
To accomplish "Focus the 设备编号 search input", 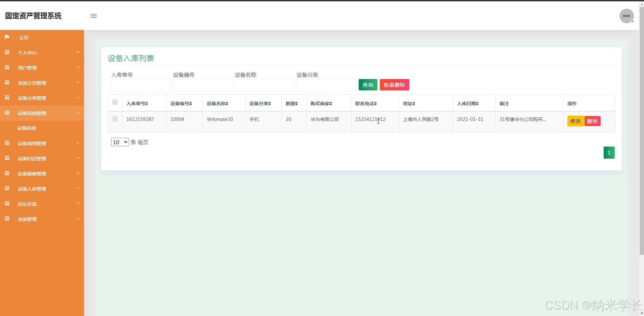I will pyautogui.click(x=203, y=85).
